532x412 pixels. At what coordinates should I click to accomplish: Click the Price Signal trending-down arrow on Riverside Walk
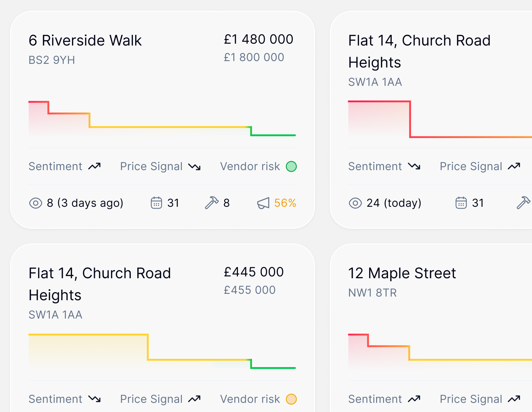click(x=195, y=166)
